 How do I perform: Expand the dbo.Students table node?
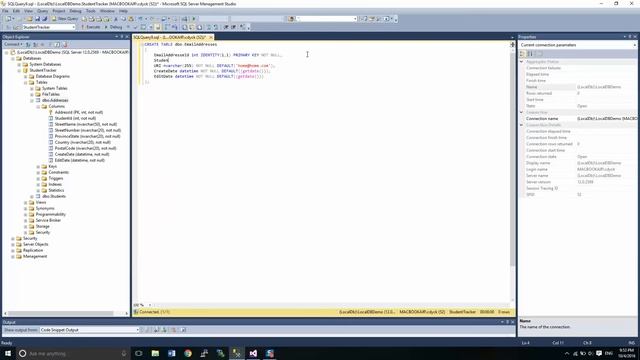pyautogui.click(x=32, y=196)
